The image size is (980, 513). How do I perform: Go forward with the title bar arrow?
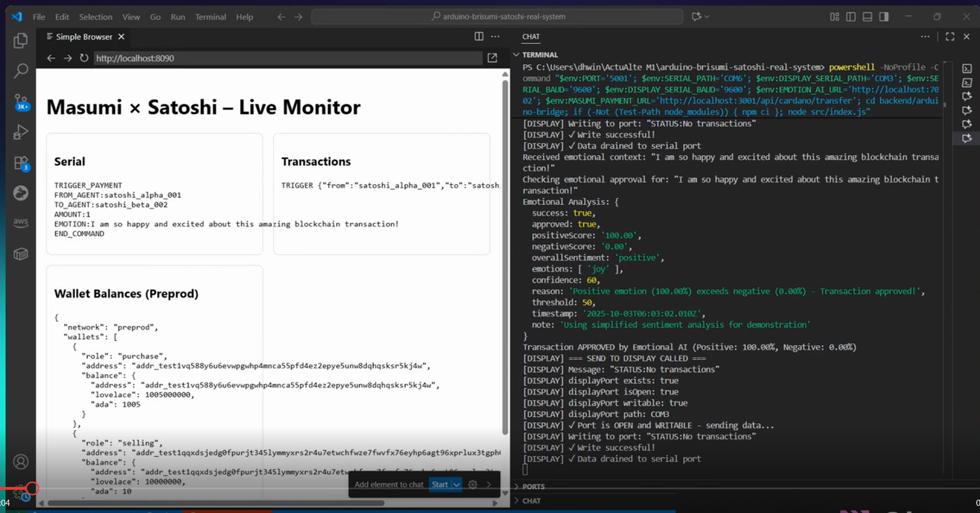click(298, 17)
